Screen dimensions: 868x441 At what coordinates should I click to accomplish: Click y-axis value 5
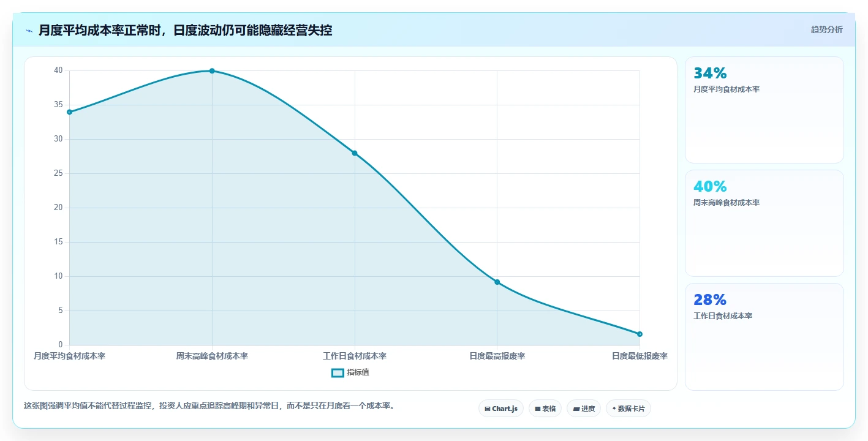click(61, 311)
